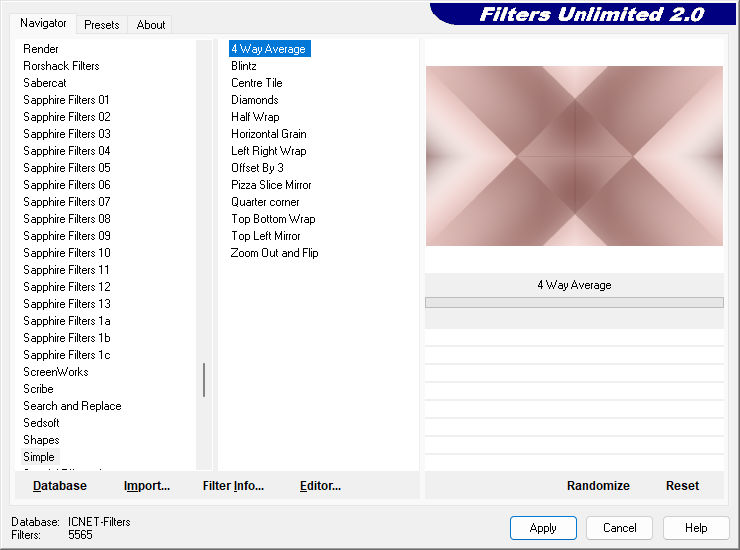Image resolution: width=740 pixels, height=550 pixels.
Task: Select Zoom Out and Flip filter
Action: (x=274, y=253)
